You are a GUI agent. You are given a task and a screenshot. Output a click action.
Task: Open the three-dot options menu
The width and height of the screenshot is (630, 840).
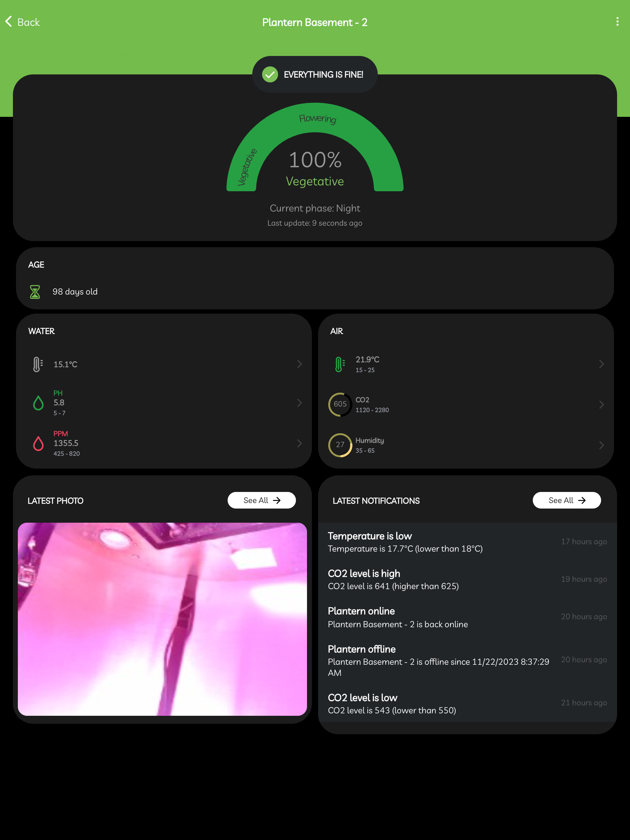click(x=617, y=22)
